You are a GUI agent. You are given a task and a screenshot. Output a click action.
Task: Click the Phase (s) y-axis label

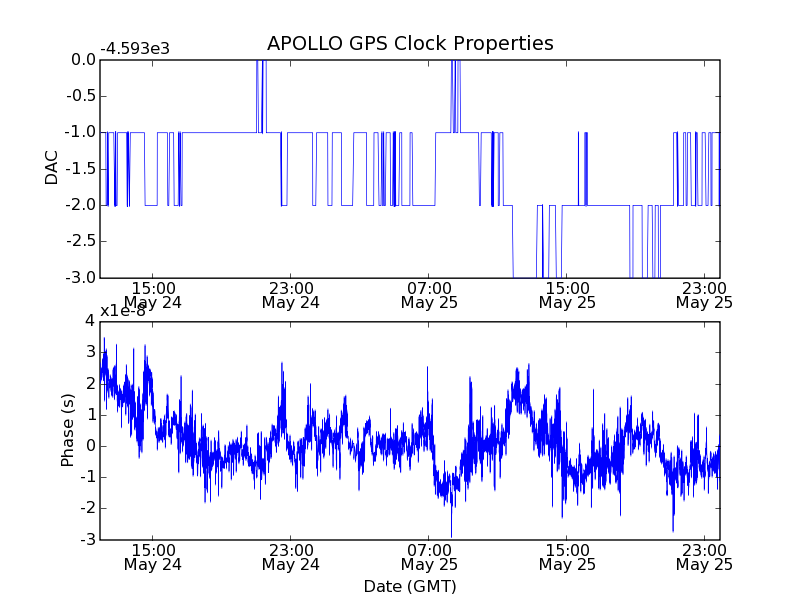pyautogui.click(x=67, y=430)
